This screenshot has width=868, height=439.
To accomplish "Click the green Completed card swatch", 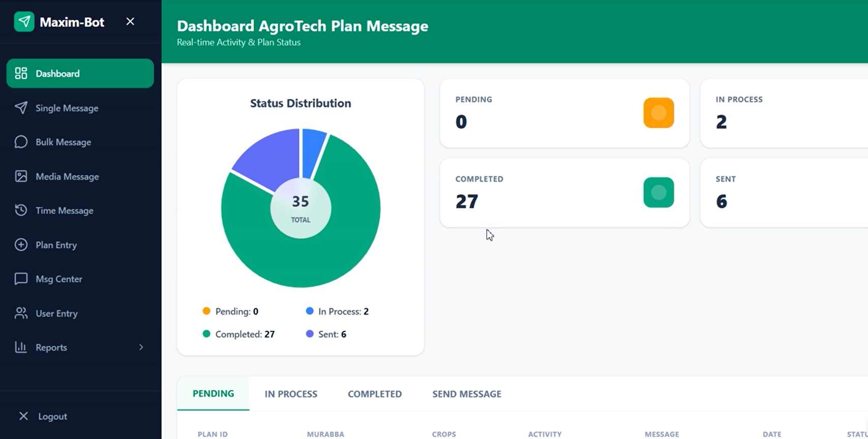I will 659,193.
